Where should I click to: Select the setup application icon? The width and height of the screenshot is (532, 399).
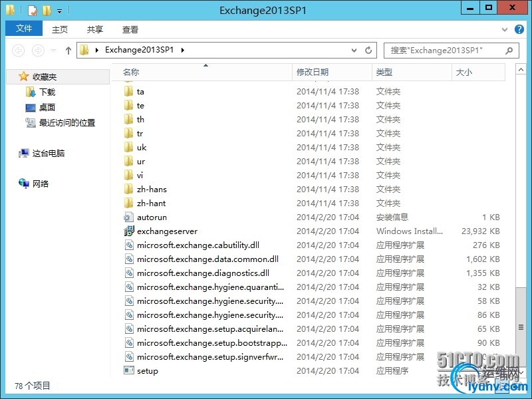click(129, 370)
